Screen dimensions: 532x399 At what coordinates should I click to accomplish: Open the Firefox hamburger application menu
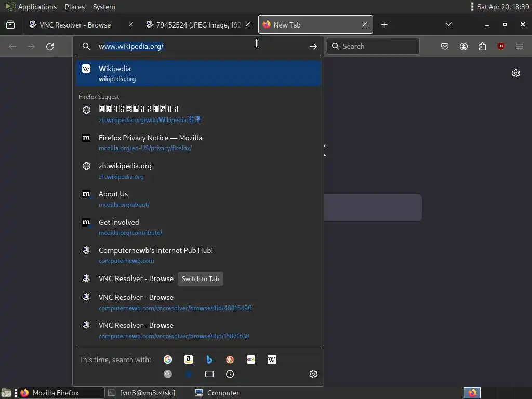pos(520,46)
